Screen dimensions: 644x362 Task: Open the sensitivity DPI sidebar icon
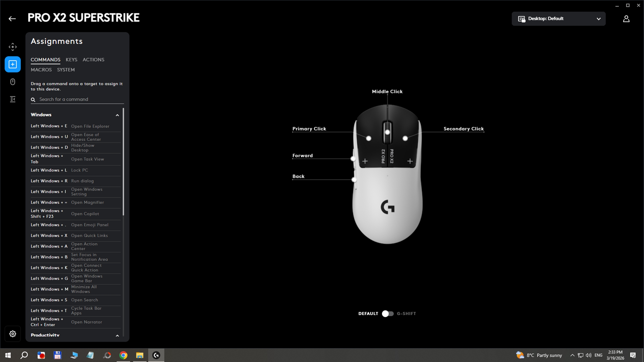(13, 47)
